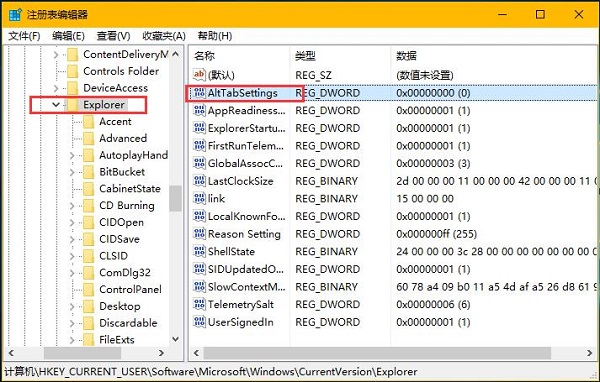Expand the ComDlg32 key
The image size is (600, 382).
(x=72, y=273)
